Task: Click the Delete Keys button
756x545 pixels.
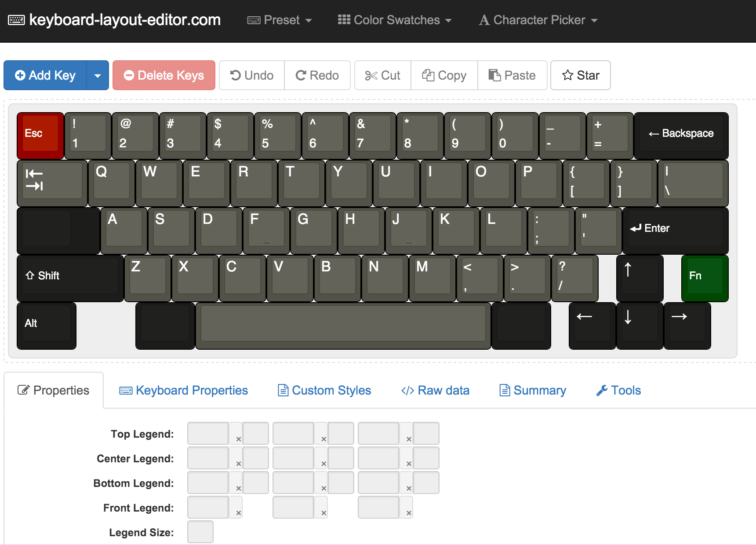Action: pyautogui.click(x=164, y=75)
